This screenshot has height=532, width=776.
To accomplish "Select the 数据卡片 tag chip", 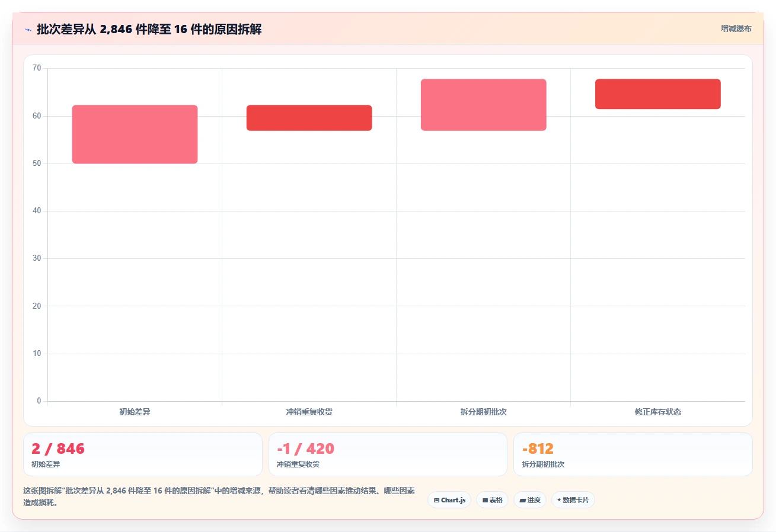I will tap(573, 500).
